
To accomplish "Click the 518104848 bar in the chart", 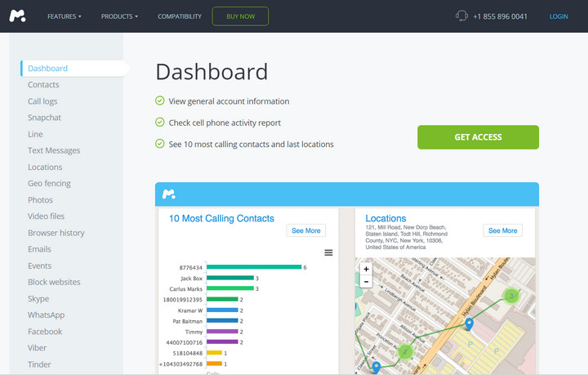I will pos(215,352).
